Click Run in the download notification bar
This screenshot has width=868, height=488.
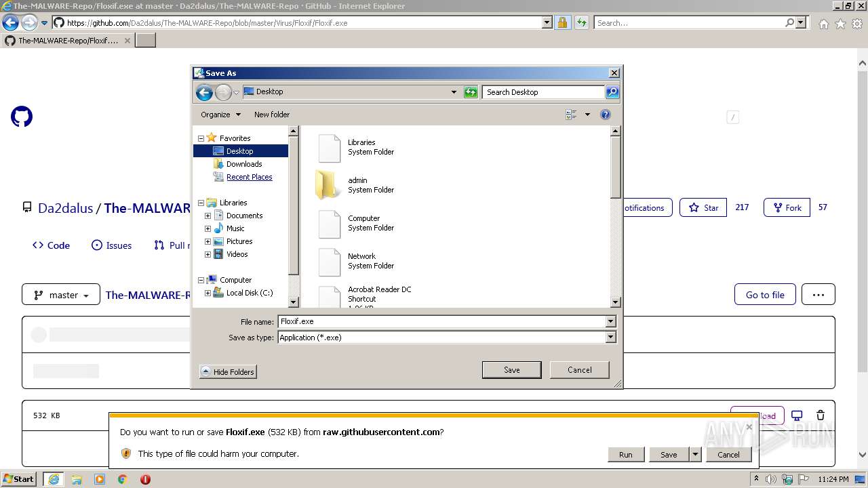coord(626,455)
